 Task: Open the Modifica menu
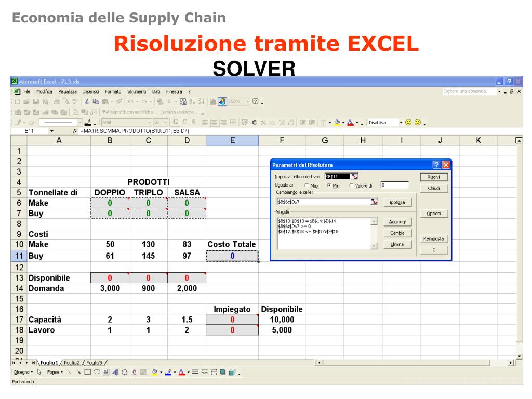point(45,91)
